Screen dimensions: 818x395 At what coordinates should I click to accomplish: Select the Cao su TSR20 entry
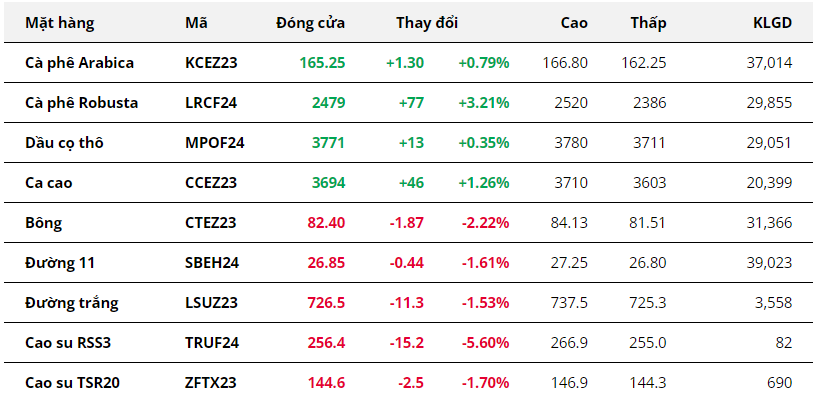[x=72, y=383]
